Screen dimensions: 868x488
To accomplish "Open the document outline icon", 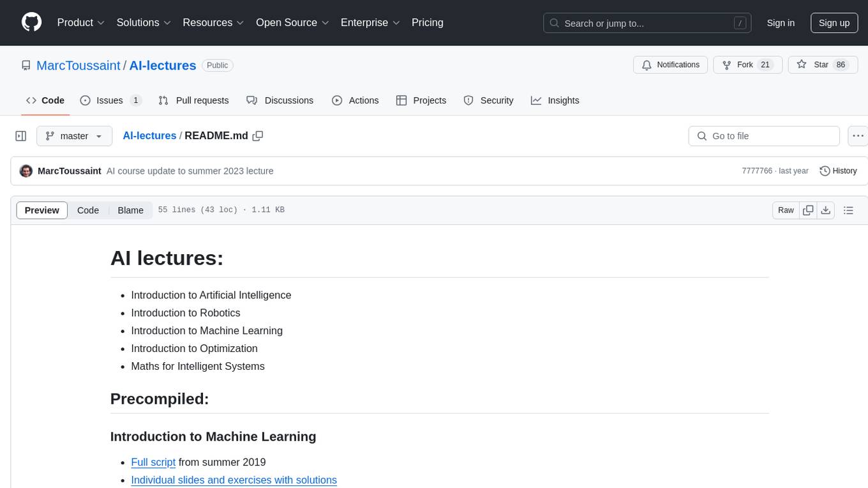I will [848, 210].
